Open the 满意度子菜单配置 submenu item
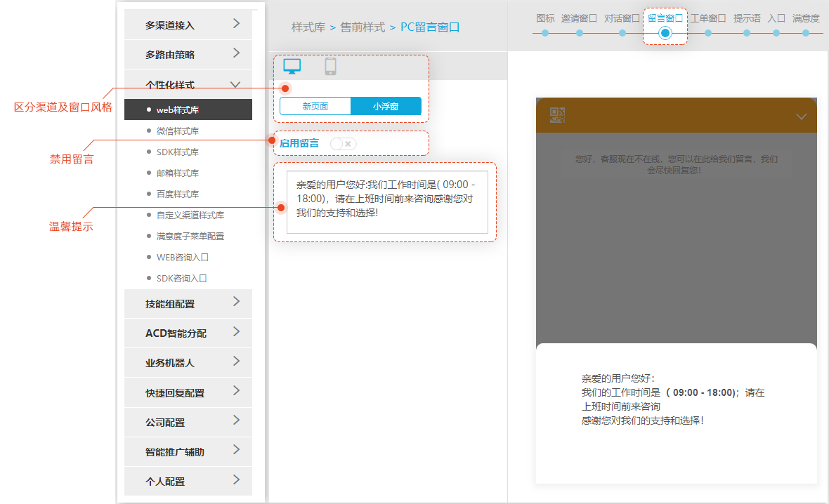 [x=190, y=236]
